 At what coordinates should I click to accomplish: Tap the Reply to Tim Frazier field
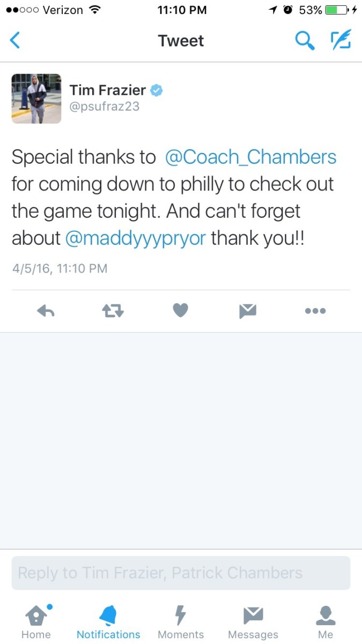[x=181, y=573]
